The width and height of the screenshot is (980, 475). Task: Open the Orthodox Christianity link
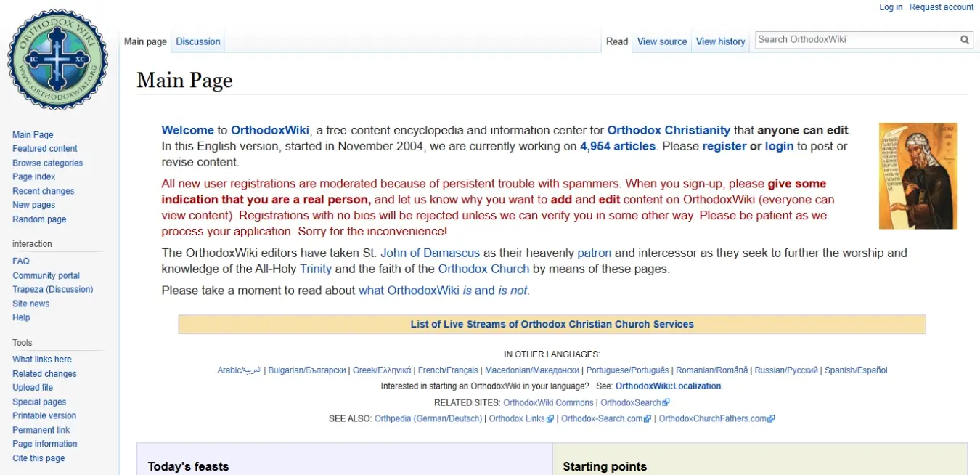[669, 131]
